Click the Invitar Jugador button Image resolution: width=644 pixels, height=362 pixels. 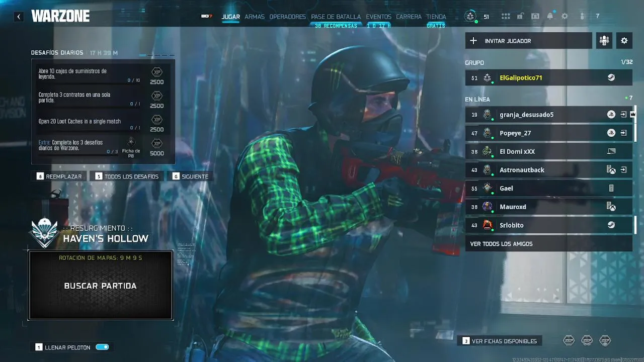click(528, 41)
